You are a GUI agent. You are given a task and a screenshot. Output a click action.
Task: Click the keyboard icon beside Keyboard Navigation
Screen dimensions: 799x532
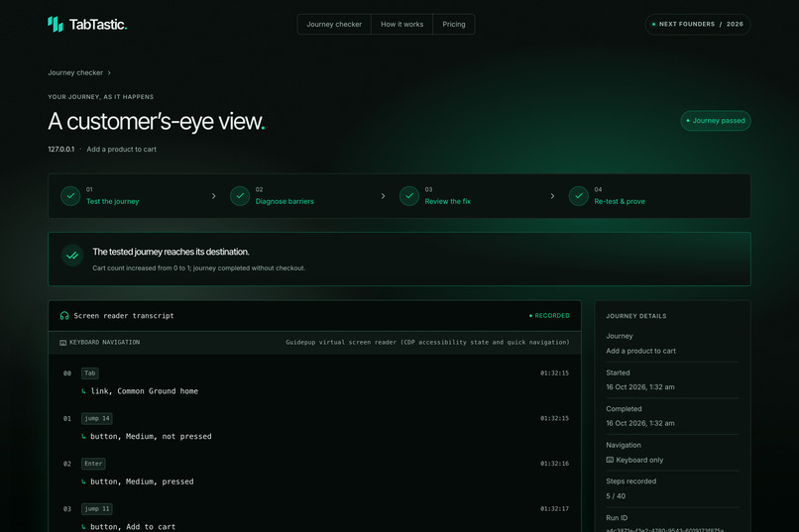[62, 343]
